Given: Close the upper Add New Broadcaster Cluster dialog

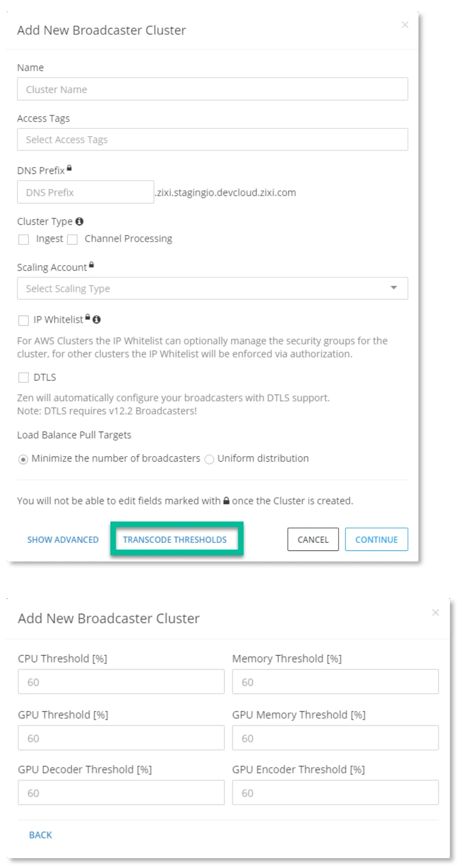Looking at the screenshot, I should click(405, 25).
